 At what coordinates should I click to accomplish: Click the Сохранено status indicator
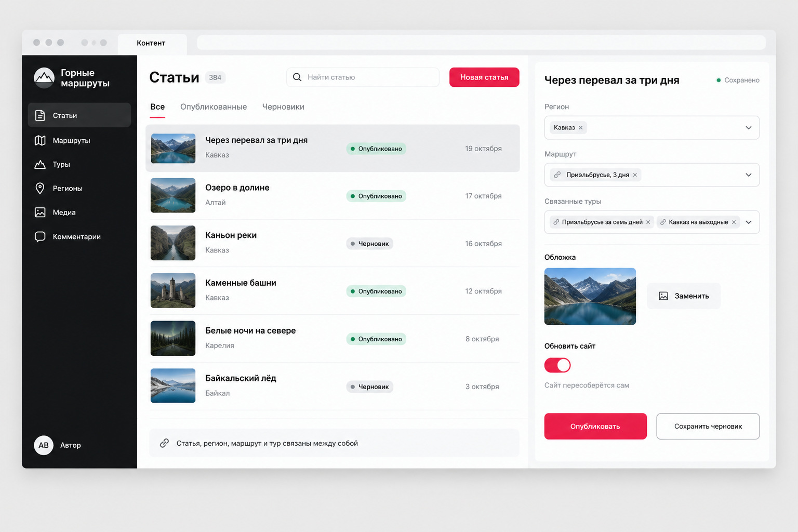(x=738, y=81)
